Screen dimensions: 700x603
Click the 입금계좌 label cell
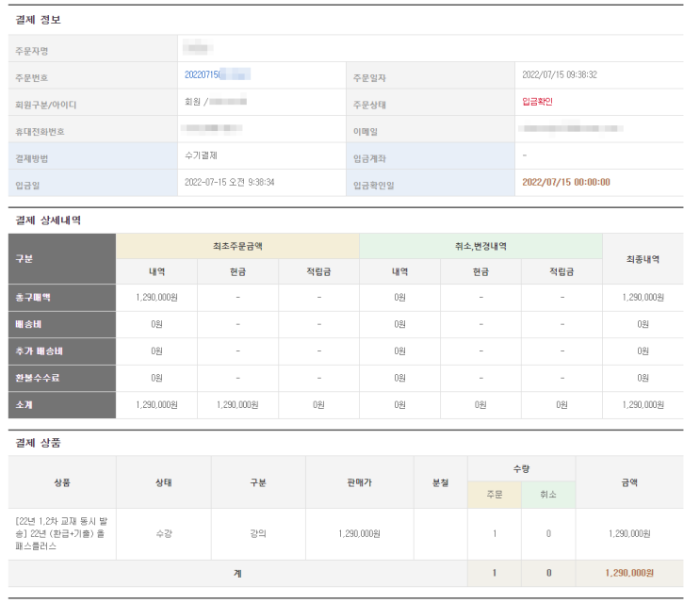[x=431, y=155]
